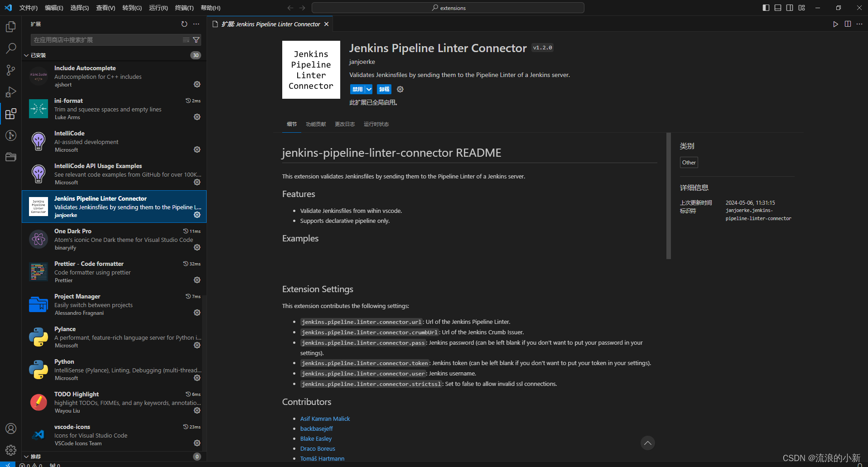Open Run and Debug view icon
868x467 pixels.
point(11,92)
